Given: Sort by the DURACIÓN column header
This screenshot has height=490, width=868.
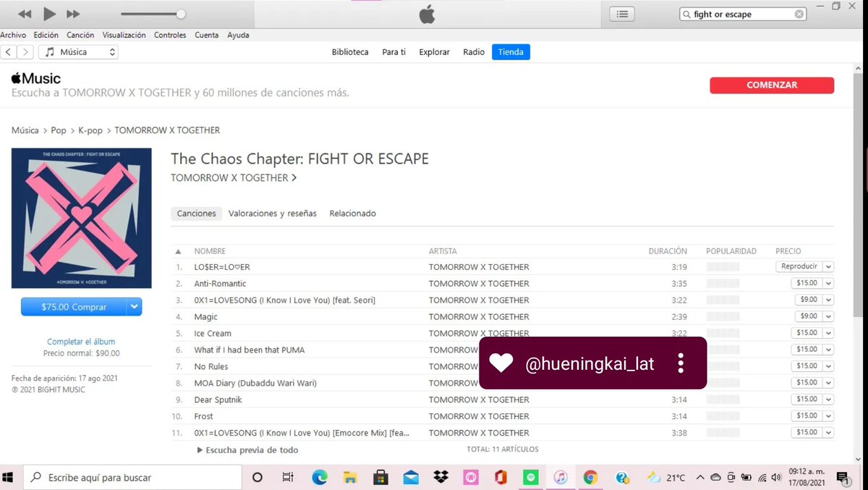Looking at the screenshot, I should pos(668,251).
